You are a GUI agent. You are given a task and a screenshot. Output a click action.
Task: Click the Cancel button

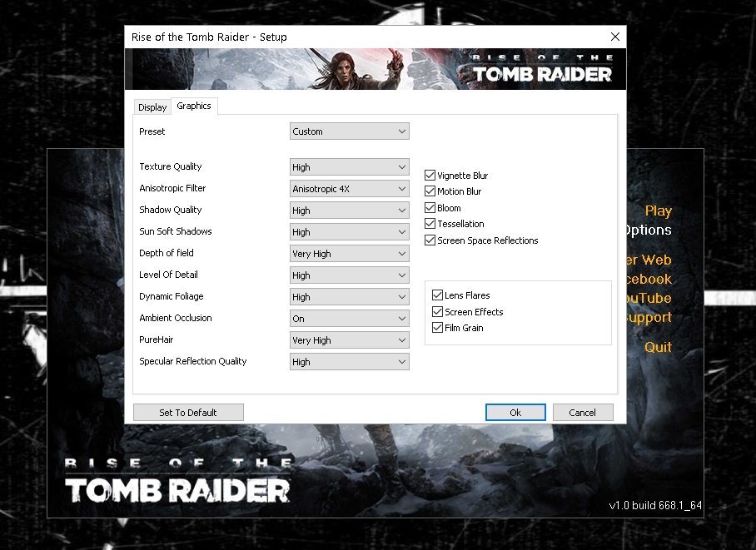click(x=583, y=413)
